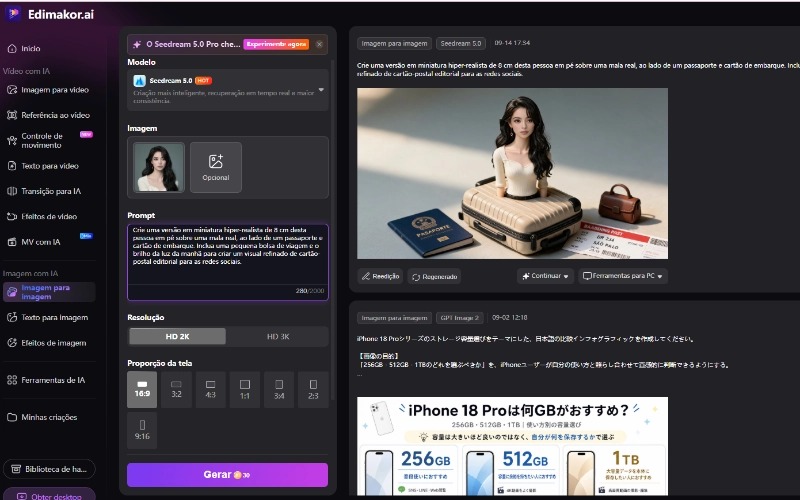Image resolution: width=800 pixels, height=500 pixels.
Task: Click the 09-14 17:54 timestamp
Action: pyautogui.click(x=512, y=43)
